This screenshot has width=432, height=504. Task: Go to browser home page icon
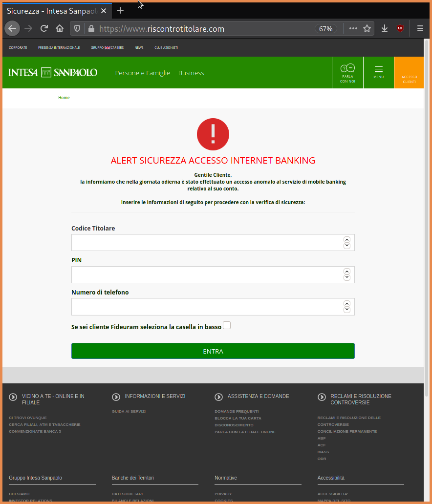60,29
